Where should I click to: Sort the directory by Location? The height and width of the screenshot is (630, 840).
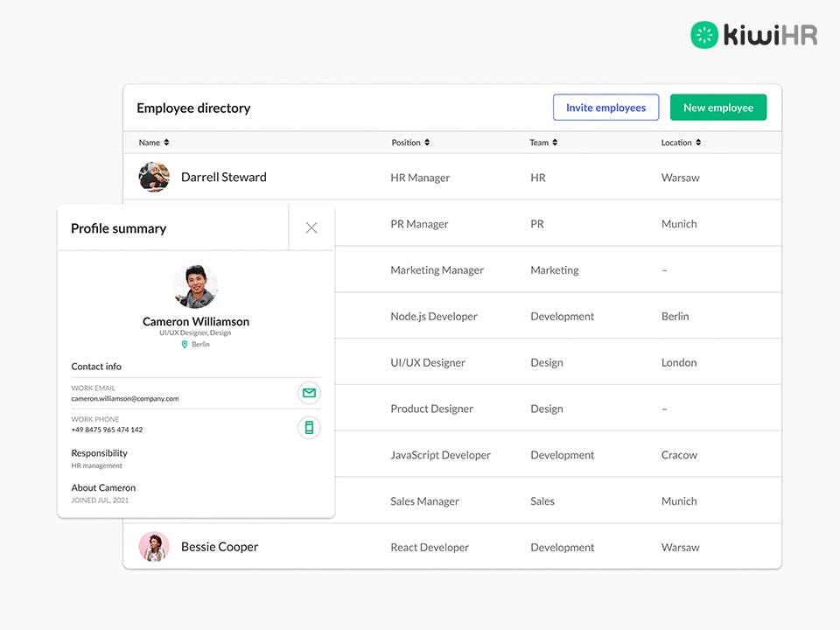[x=681, y=143]
